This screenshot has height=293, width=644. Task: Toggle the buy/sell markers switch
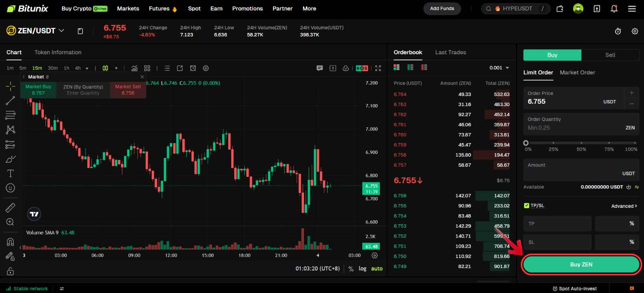[362, 68]
